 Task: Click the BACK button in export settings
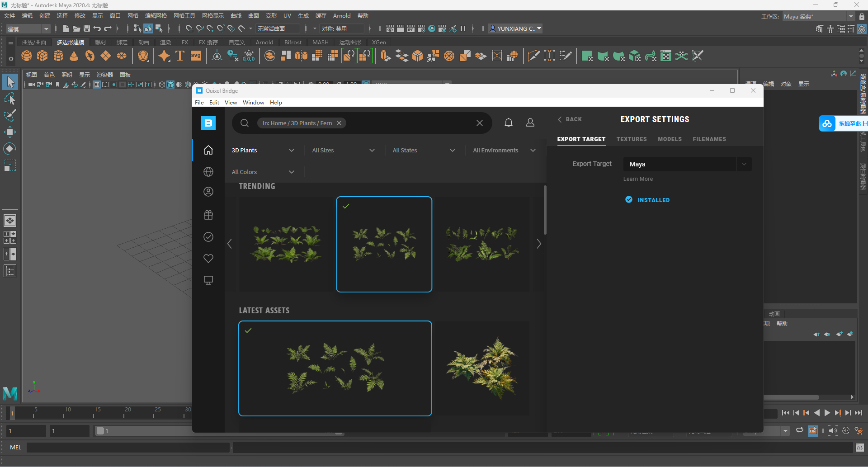coord(570,119)
